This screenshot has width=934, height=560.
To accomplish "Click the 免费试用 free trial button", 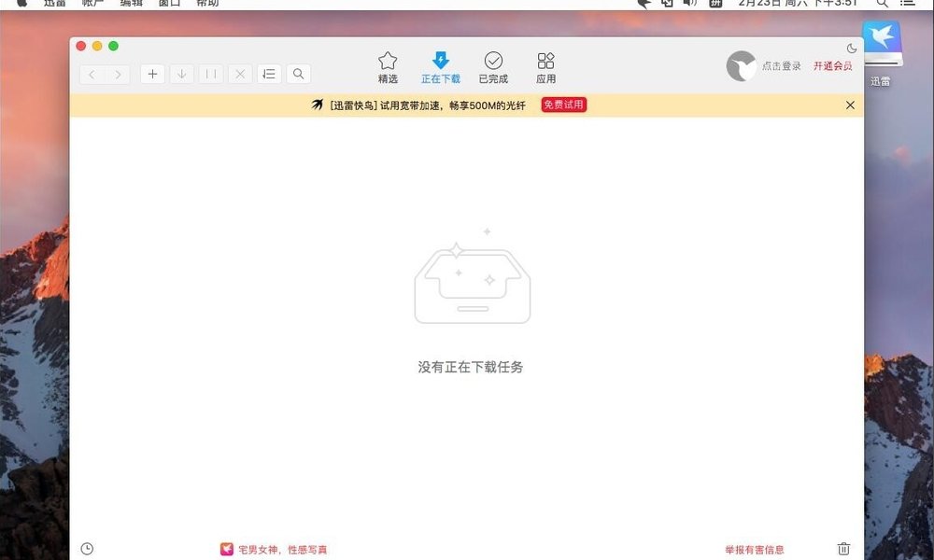I will (562, 105).
